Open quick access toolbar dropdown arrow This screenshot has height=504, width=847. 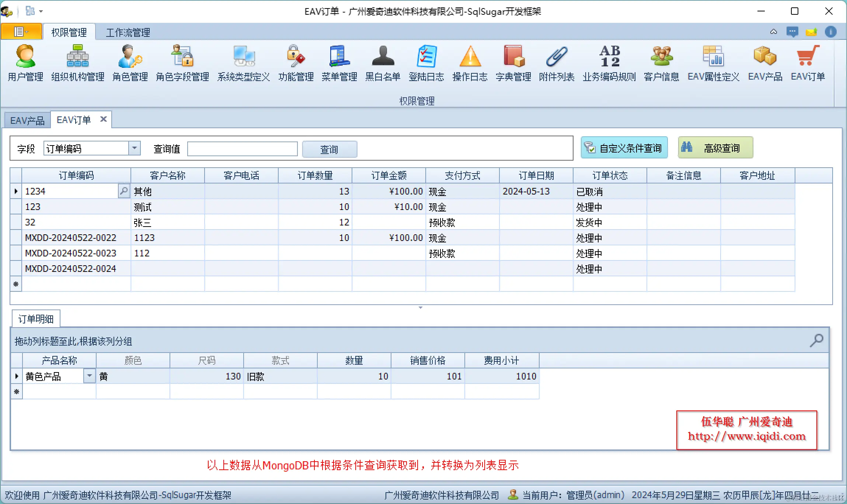click(41, 11)
